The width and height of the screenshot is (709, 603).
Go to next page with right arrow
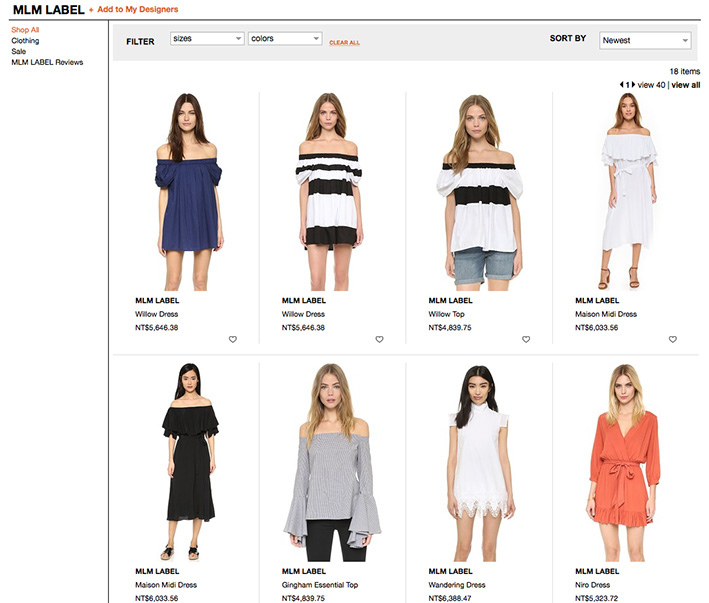[633, 85]
